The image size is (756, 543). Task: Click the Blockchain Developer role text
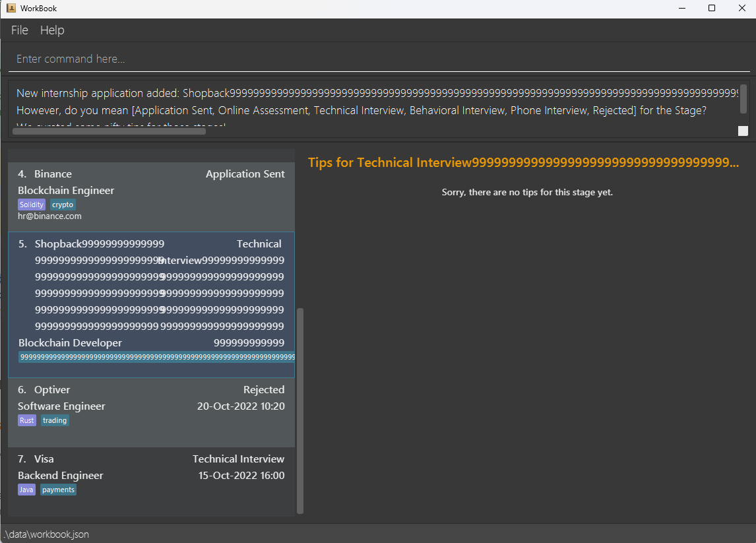click(71, 343)
